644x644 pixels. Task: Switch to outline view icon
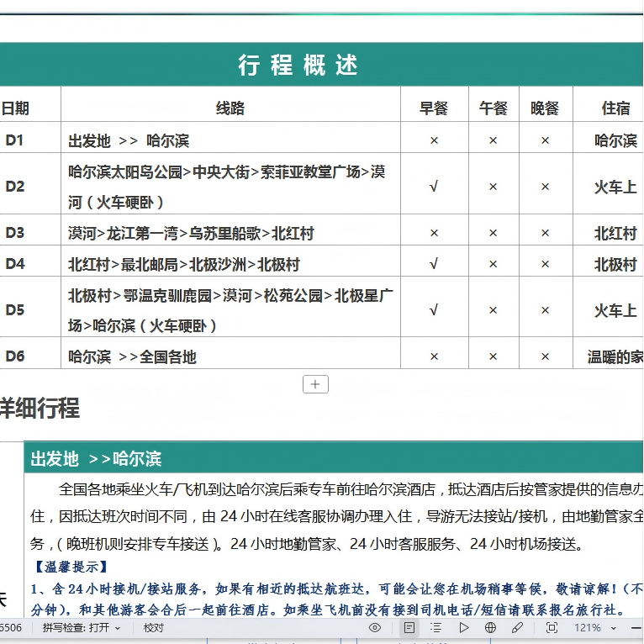435,627
